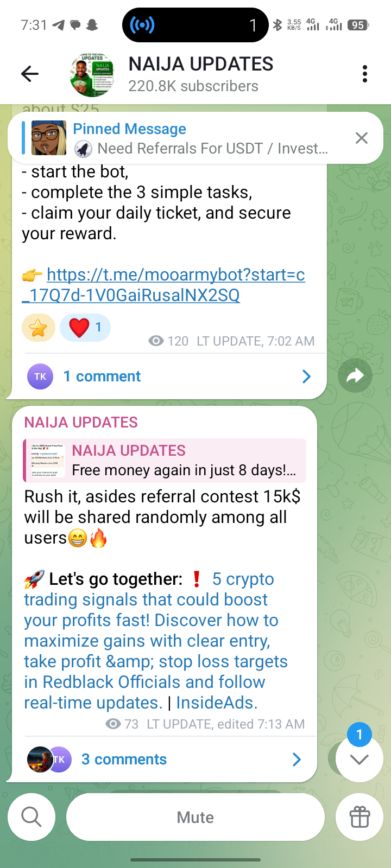This screenshot has width=391, height=868.
Task: Expand the 1 comment thread
Action: pos(169,376)
